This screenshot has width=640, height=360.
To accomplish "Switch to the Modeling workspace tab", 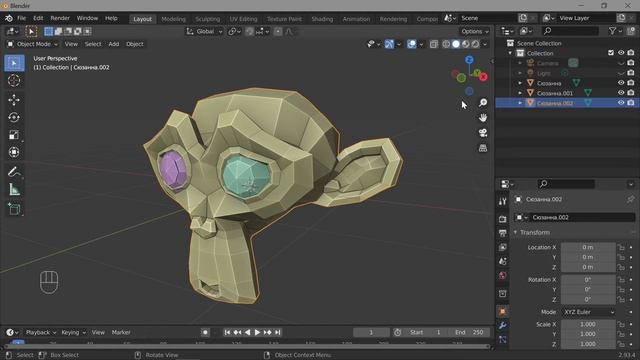I will coord(173,19).
